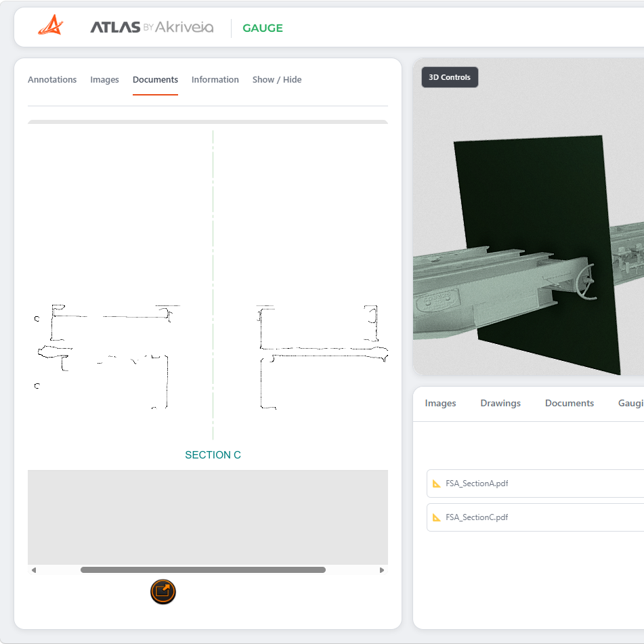Click the Atlas orange logo icon

(x=51, y=26)
